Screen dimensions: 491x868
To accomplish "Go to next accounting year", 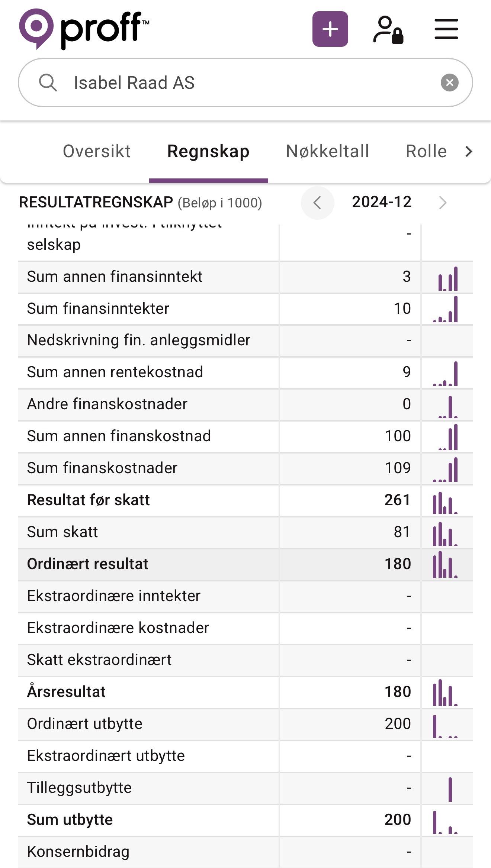I will 442,203.
